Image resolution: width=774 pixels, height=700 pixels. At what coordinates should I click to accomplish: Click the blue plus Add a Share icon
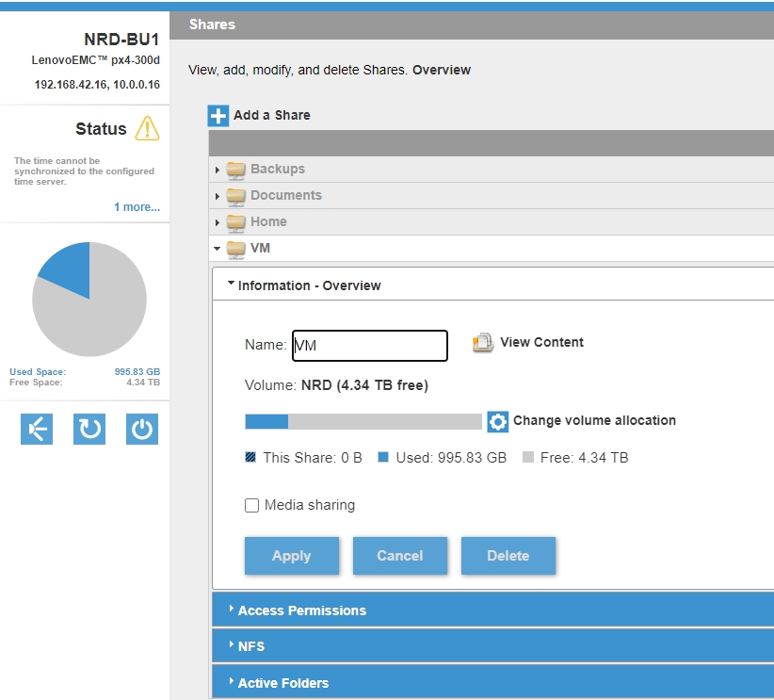pyautogui.click(x=218, y=116)
